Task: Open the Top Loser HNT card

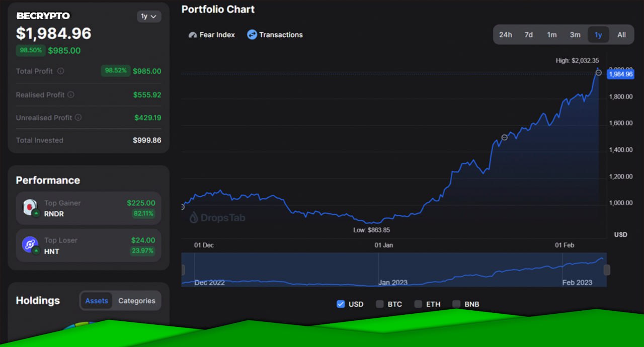Action: 89,245
